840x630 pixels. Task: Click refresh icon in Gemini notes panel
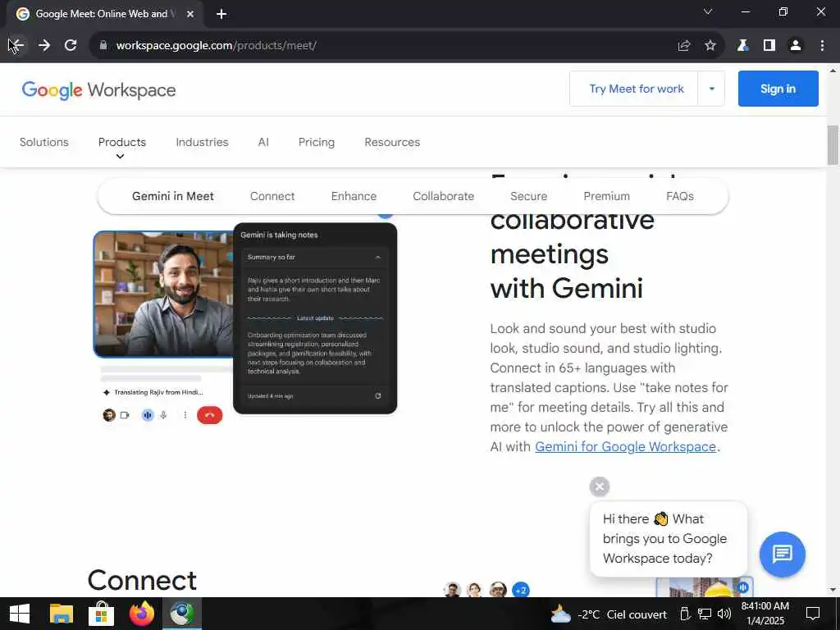click(377, 396)
